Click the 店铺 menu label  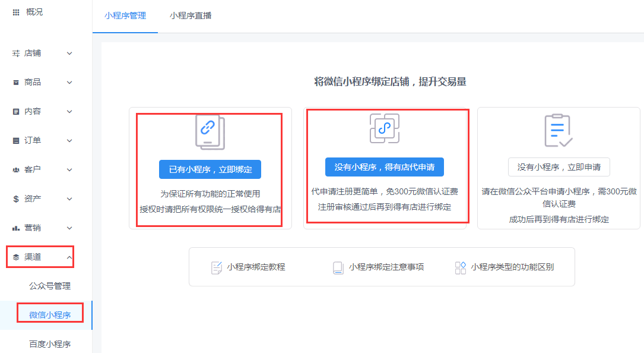click(33, 53)
